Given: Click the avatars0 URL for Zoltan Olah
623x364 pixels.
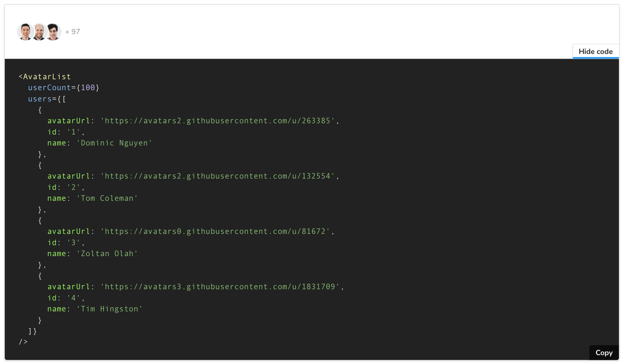Looking at the screenshot, I should 217,231.
